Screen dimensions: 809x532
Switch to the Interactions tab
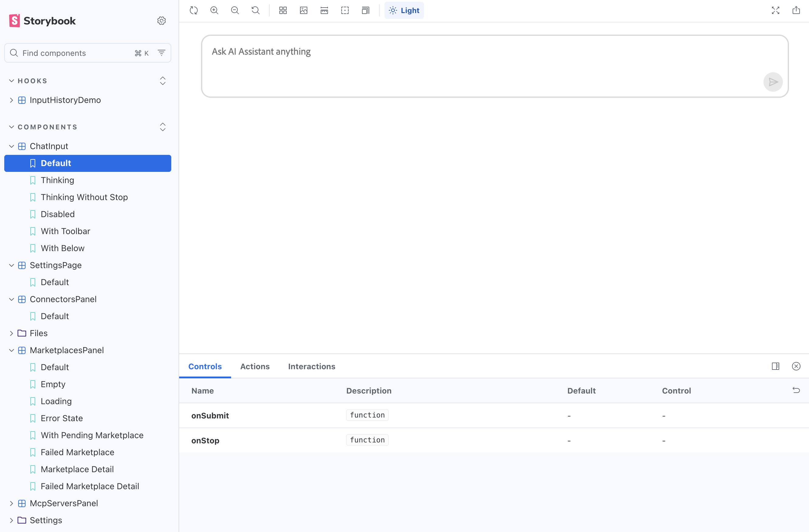(x=312, y=367)
